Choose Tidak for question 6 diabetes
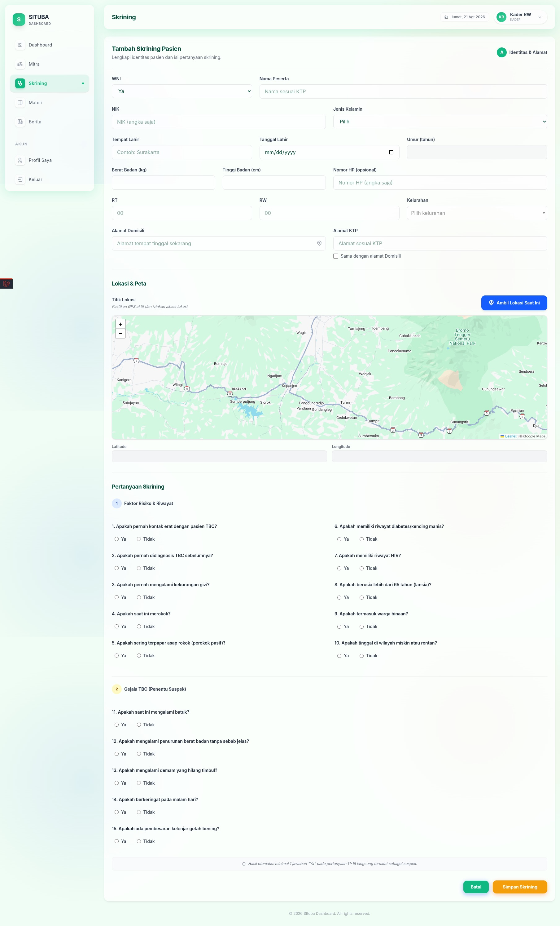This screenshot has width=560, height=926. (362, 539)
